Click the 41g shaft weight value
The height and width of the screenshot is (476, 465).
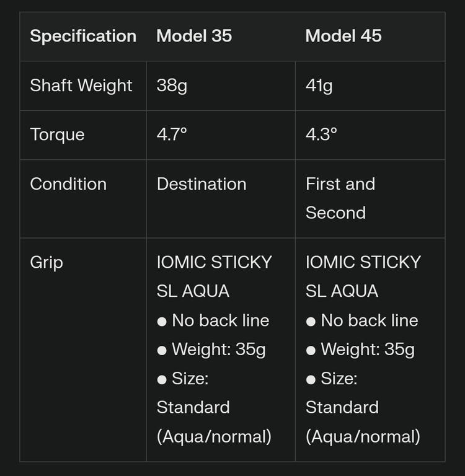319,86
